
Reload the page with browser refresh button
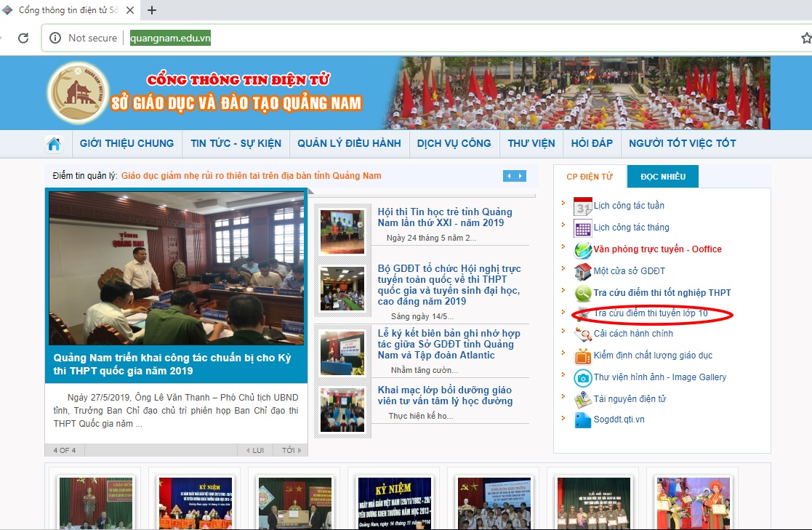tap(23, 38)
